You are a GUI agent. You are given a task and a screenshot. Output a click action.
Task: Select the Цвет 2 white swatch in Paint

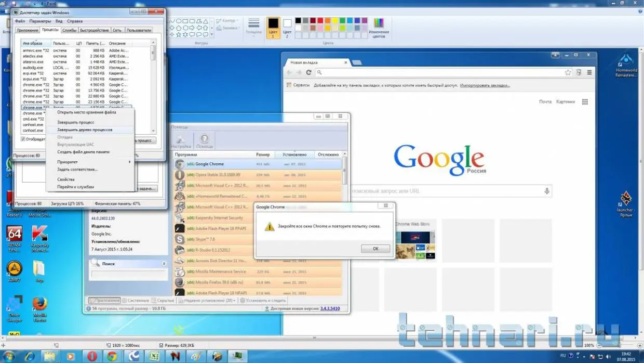[x=287, y=28]
